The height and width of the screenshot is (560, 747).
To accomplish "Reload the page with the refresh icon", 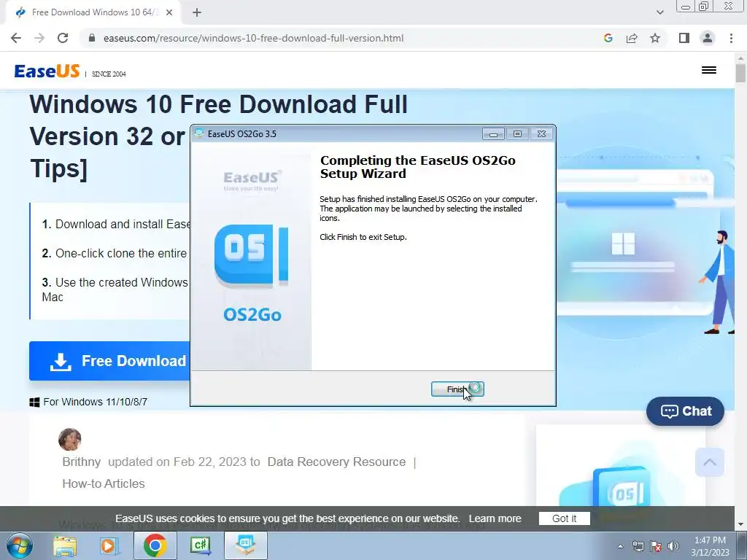I will [x=63, y=38].
